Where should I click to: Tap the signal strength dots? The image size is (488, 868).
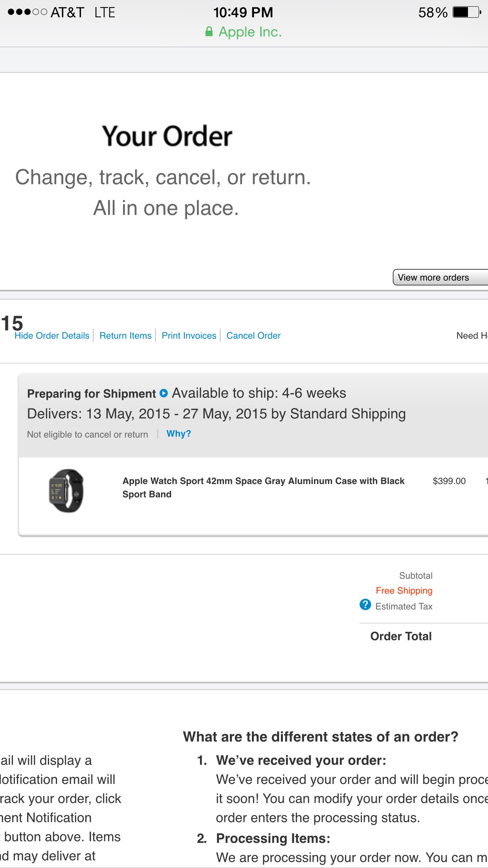pyautogui.click(x=27, y=12)
